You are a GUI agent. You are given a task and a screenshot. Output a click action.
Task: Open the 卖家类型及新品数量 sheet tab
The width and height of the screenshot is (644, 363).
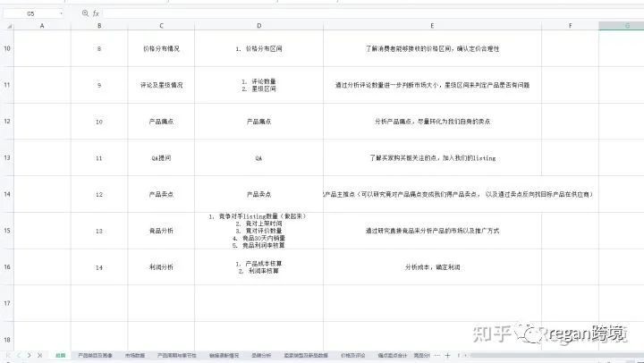pos(306,355)
